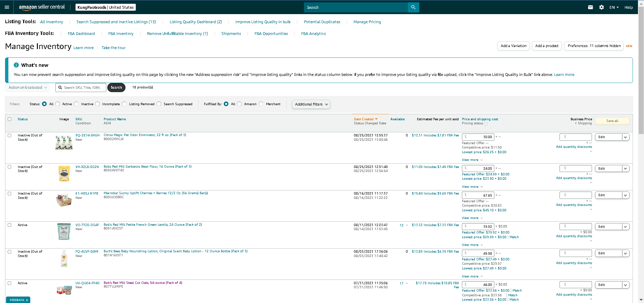Select the French Green Lentils row checkbox
Screen dimensions: 644x303
coord(9,225)
